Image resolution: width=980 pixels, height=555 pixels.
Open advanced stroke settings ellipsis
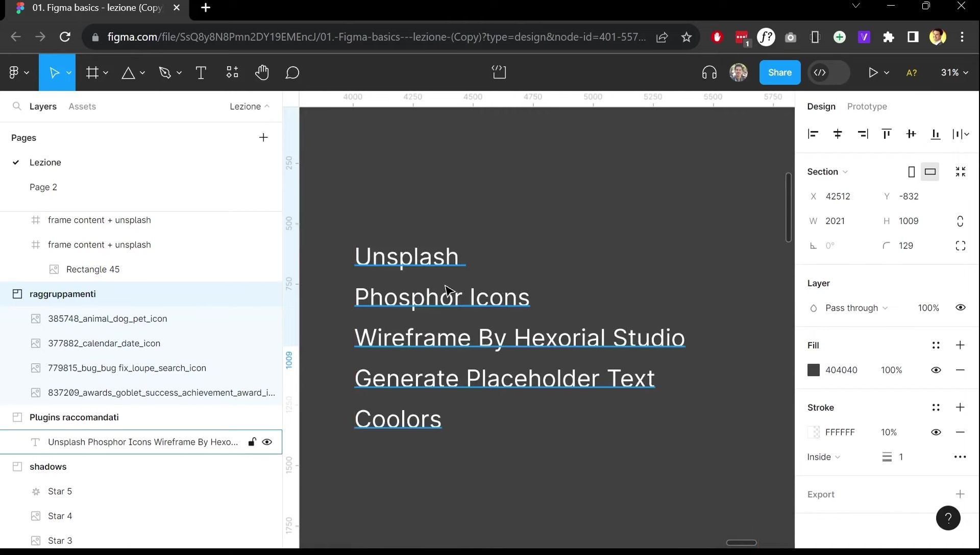tap(960, 457)
